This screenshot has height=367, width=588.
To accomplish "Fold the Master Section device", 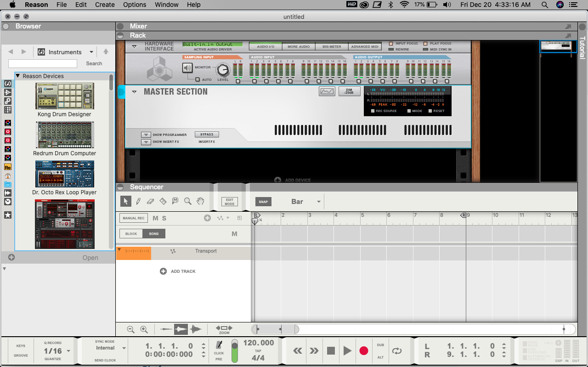I will click(135, 92).
